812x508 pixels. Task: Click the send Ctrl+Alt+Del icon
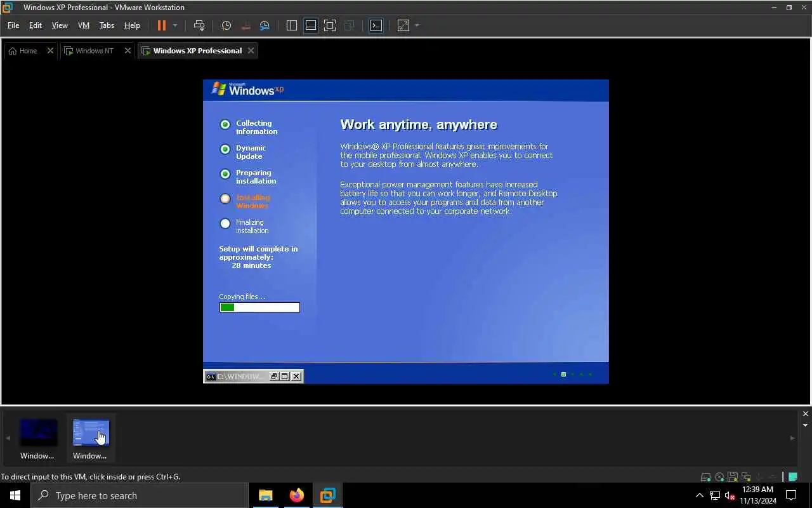pos(199,25)
